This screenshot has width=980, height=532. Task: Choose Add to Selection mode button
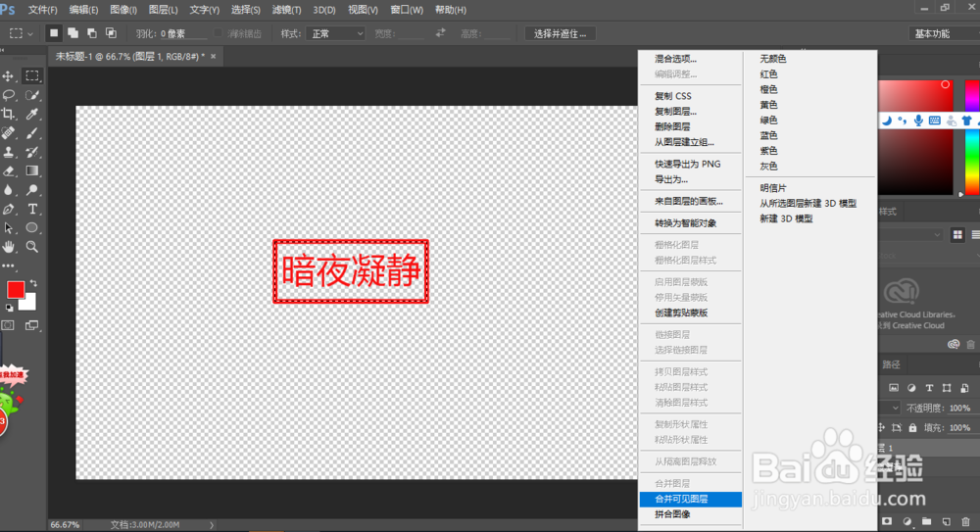click(x=73, y=33)
